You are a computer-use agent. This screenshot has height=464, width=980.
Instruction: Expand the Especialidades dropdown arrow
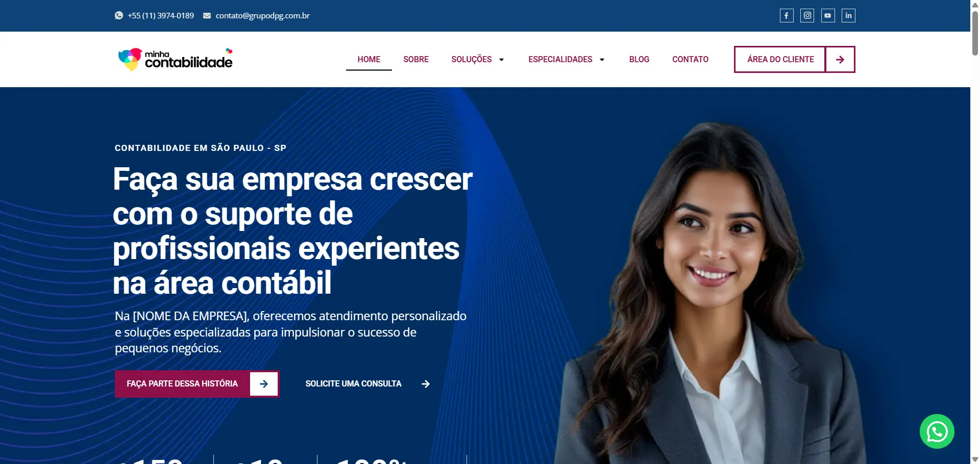click(x=602, y=60)
